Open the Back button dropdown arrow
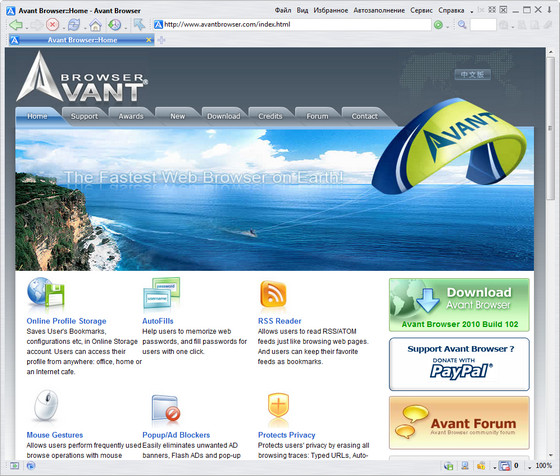The image size is (560, 476). [26, 27]
